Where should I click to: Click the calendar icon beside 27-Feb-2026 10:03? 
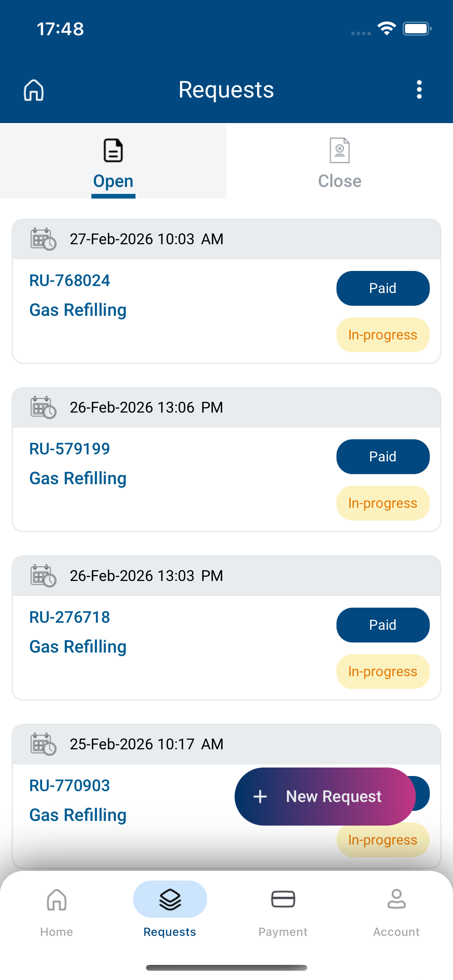43,239
